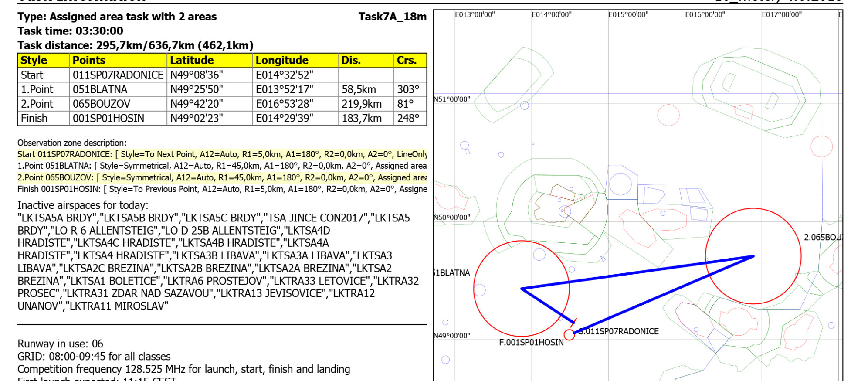The image size is (868, 381).
Task: Click the 219,9km distance cell
Action: point(362,104)
